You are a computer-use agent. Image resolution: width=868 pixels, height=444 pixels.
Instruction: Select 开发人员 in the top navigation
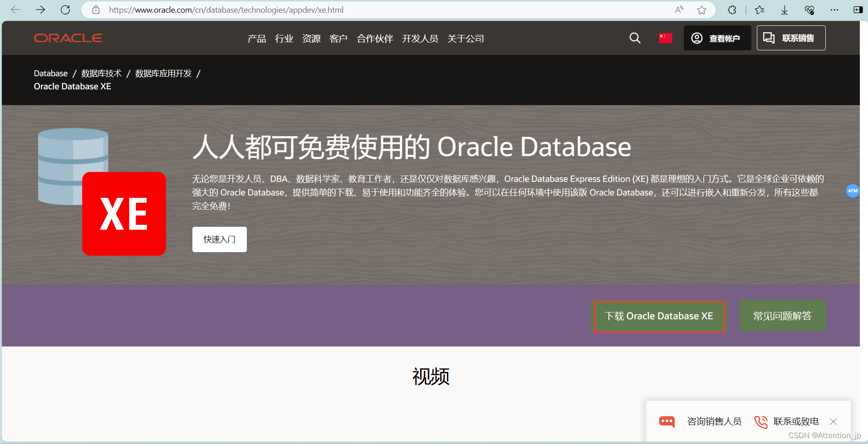pos(420,39)
